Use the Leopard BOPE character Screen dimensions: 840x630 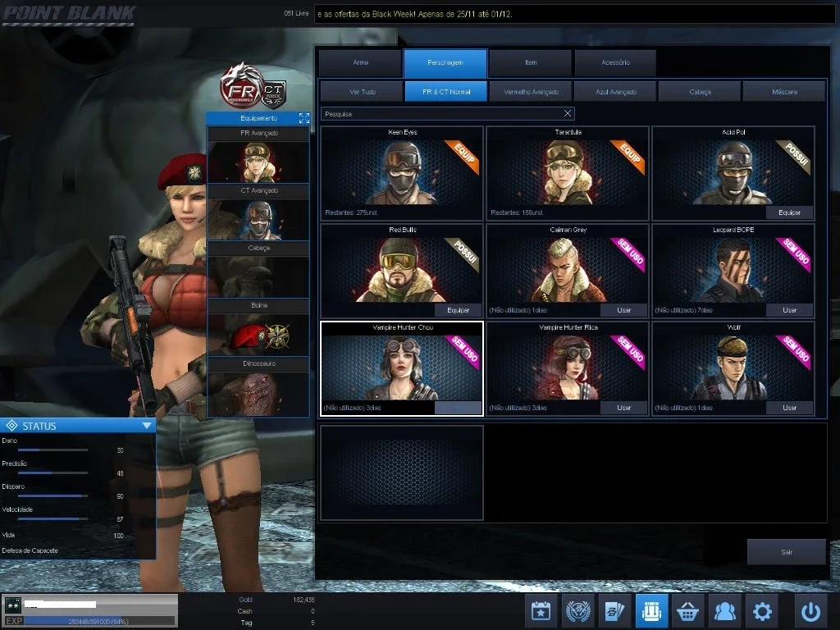[x=789, y=310]
